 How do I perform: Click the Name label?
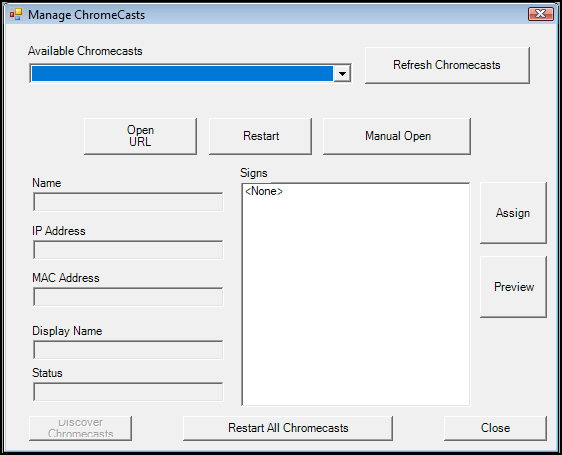(47, 183)
